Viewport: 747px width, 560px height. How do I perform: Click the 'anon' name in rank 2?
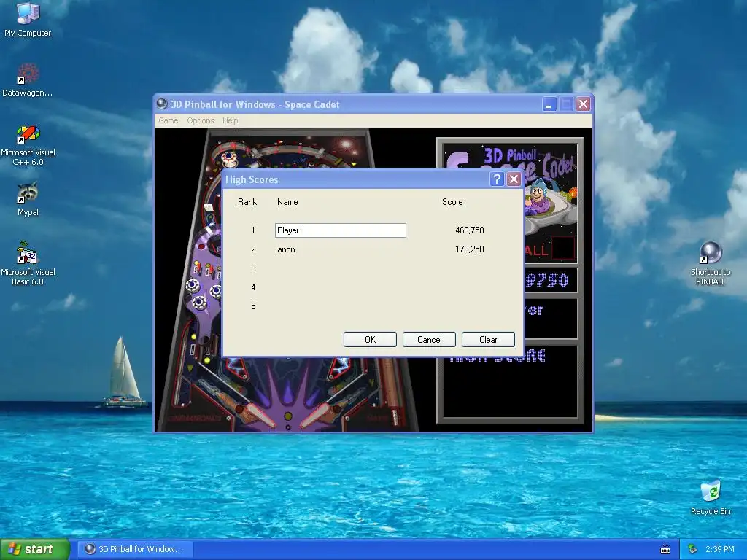[286, 249]
